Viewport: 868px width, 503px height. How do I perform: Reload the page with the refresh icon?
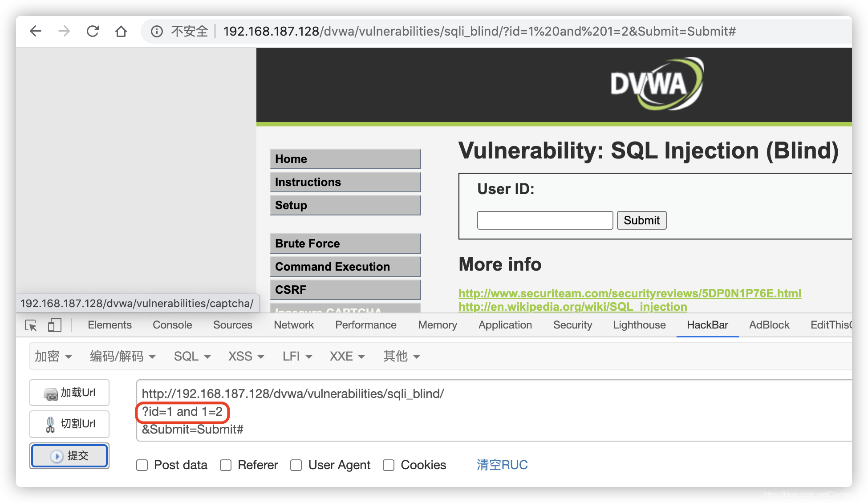point(93,31)
